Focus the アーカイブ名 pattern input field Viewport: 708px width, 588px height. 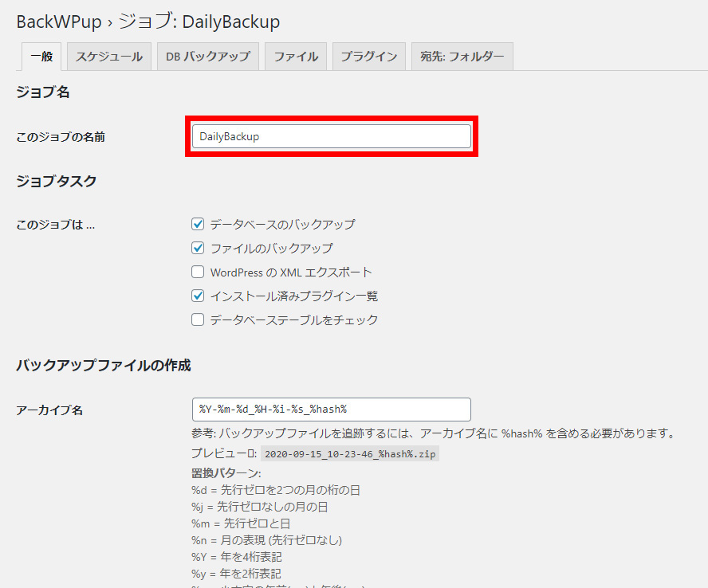pyautogui.click(x=331, y=410)
